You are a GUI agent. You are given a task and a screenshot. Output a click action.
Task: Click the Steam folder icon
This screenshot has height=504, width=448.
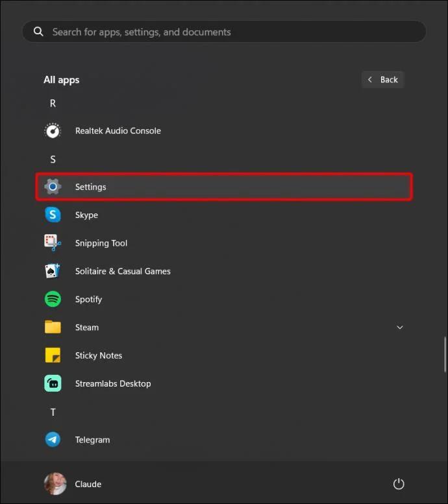tap(53, 327)
